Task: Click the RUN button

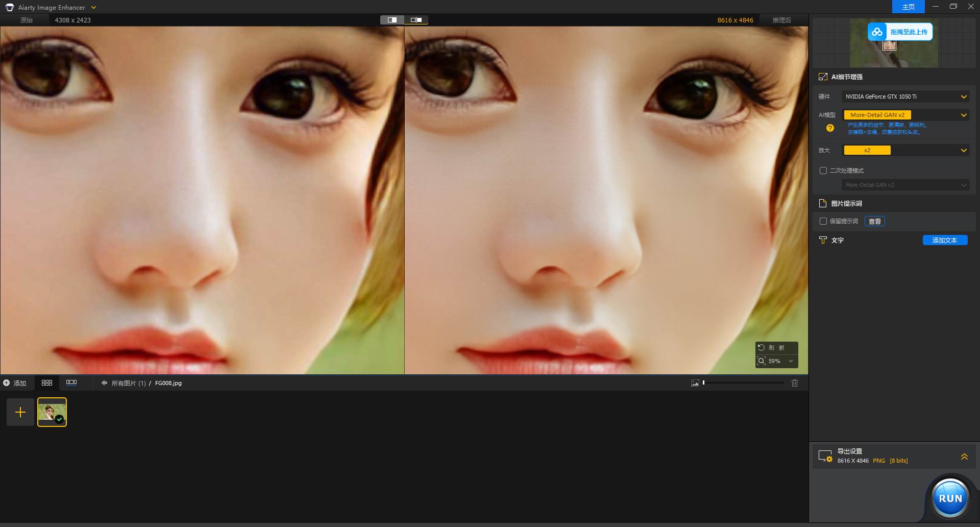Action: (950, 498)
